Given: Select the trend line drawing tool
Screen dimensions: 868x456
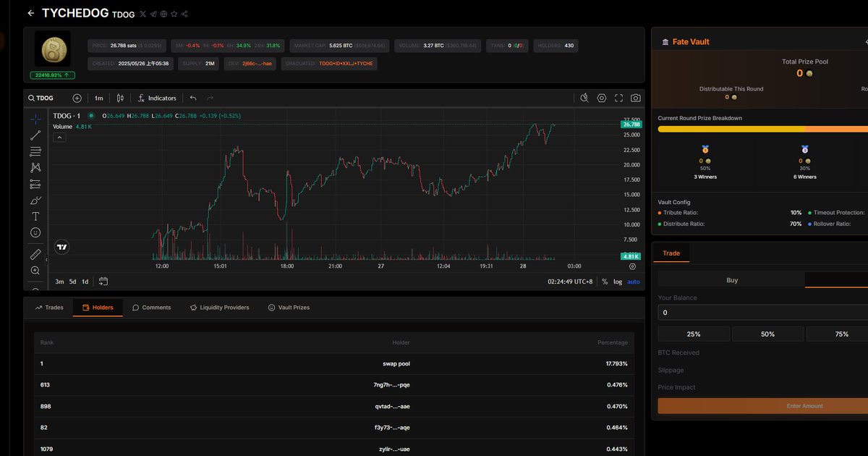Looking at the screenshot, I should point(35,135).
